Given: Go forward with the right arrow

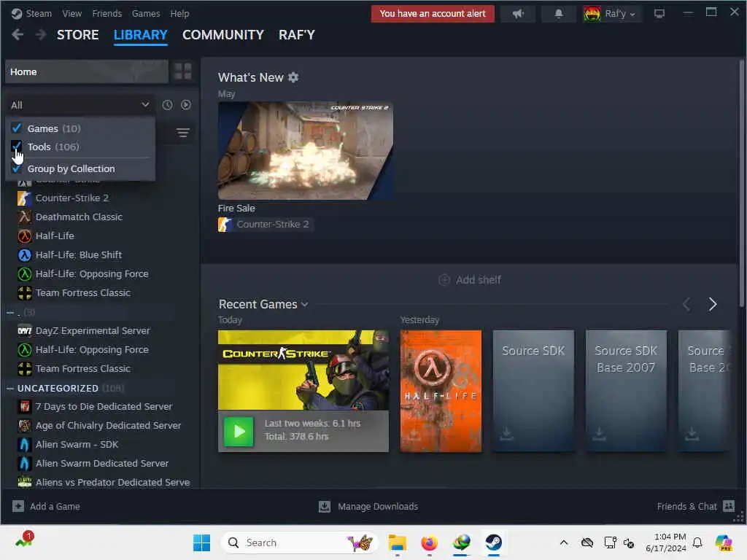Looking at the screenshot, I should point(41,35).
